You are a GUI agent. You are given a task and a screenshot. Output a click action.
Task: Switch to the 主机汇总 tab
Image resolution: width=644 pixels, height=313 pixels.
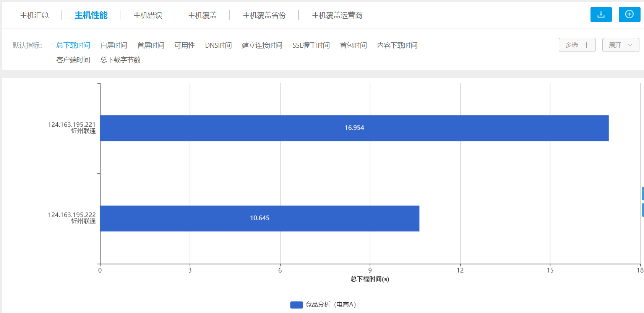[x=34, y=15]
